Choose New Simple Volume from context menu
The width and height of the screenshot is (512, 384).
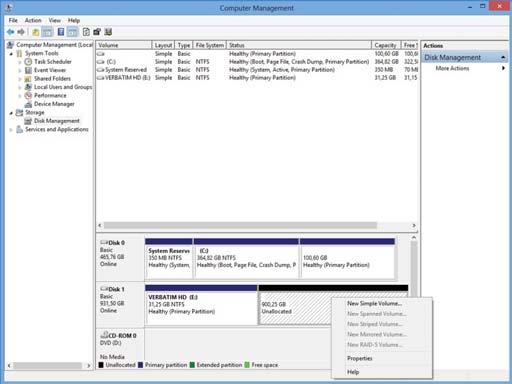pyautogui.click(x=374, y=303)
